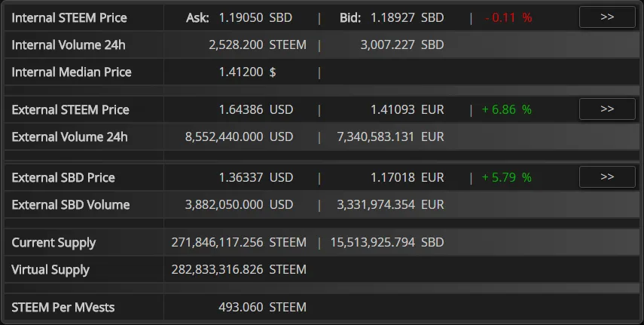Image resolution: width=644 pixels, height=325 pixels.
Task: Open External SBD Price arrow button
Action: pos(607,177)
